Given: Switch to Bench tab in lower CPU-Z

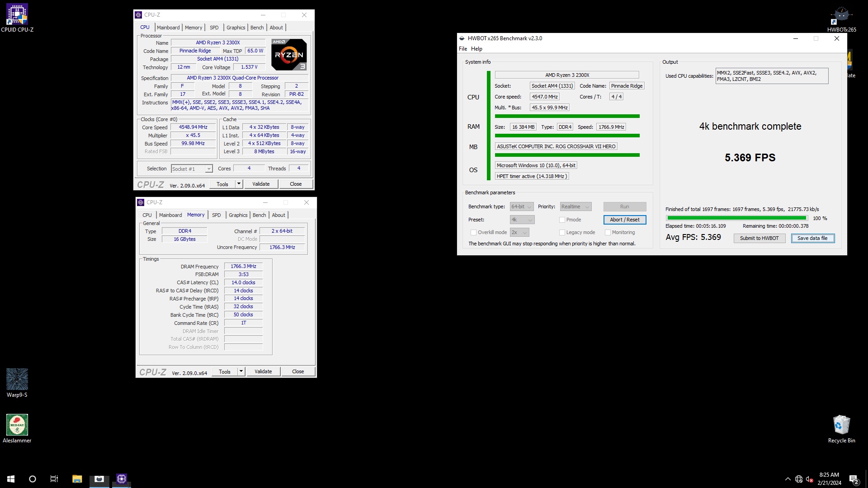Looking at the screenshot, I should tap(259, 215).
